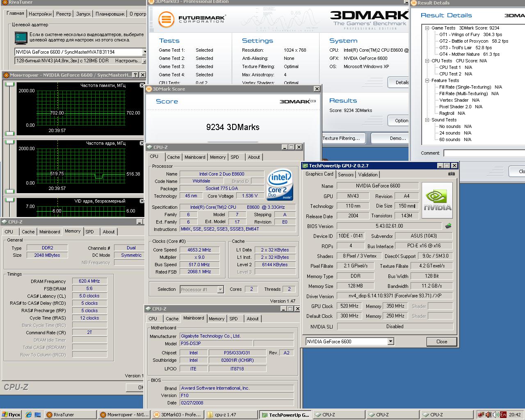Click the 9234 3DMarks score text
Image resolution: width=525 pixels, height=420 pixels.
(x=233, y=127)
